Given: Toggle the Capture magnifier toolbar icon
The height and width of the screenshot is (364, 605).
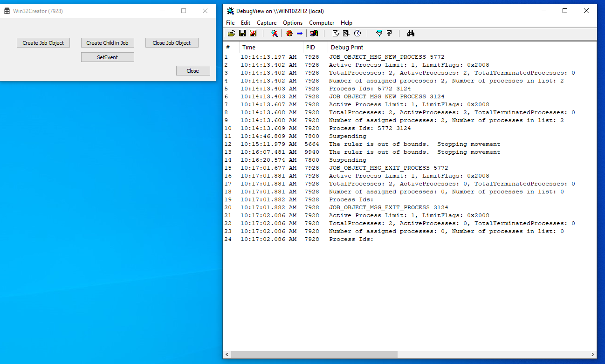Looking at the screenshot, I should [x=275, y=34].
